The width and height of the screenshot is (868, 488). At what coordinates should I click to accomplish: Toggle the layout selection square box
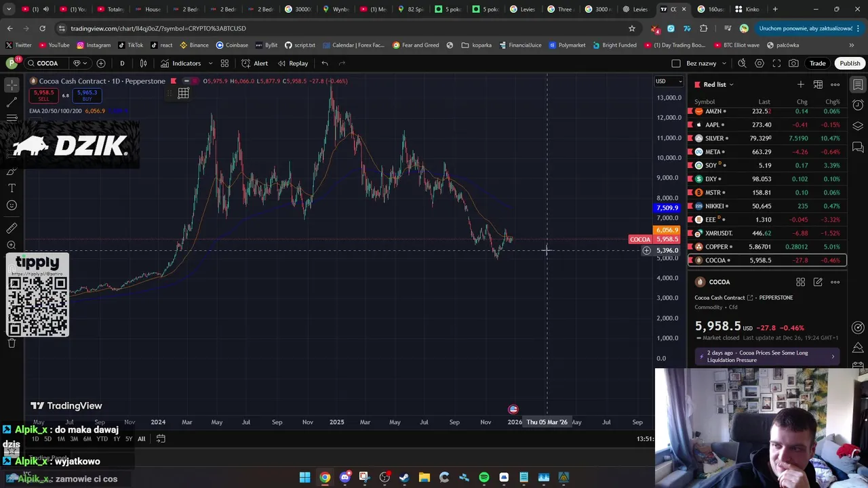click(x=675, y=63)
